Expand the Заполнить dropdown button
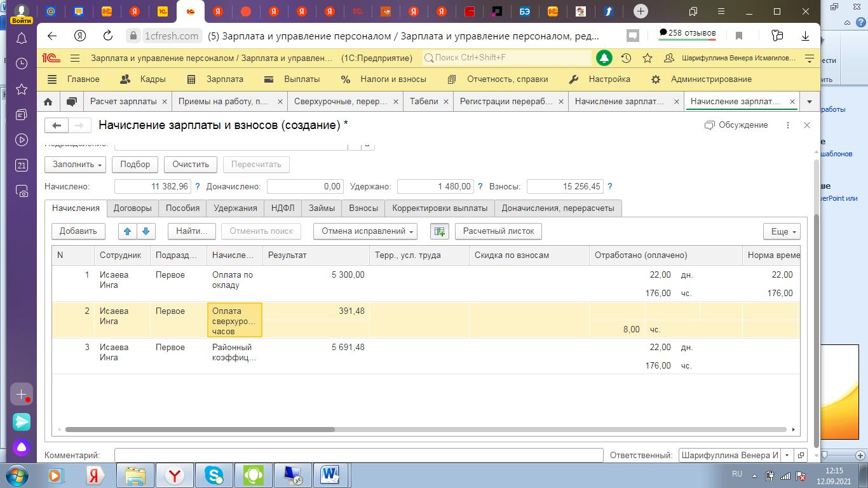The width and height of the screenshot is (868, 488). (x=78, y=165)
